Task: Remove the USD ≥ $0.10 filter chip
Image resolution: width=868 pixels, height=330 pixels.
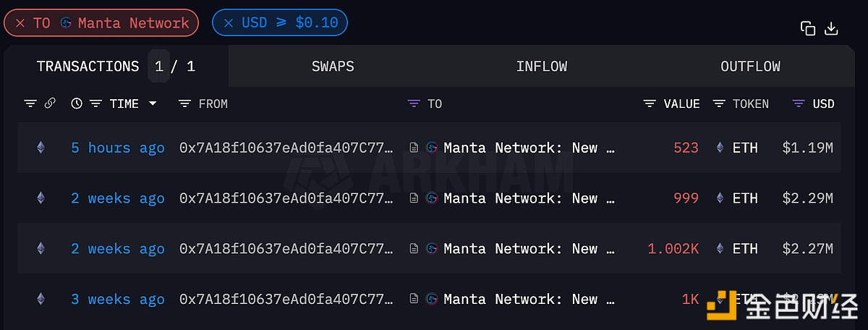Action: point(229,23)
